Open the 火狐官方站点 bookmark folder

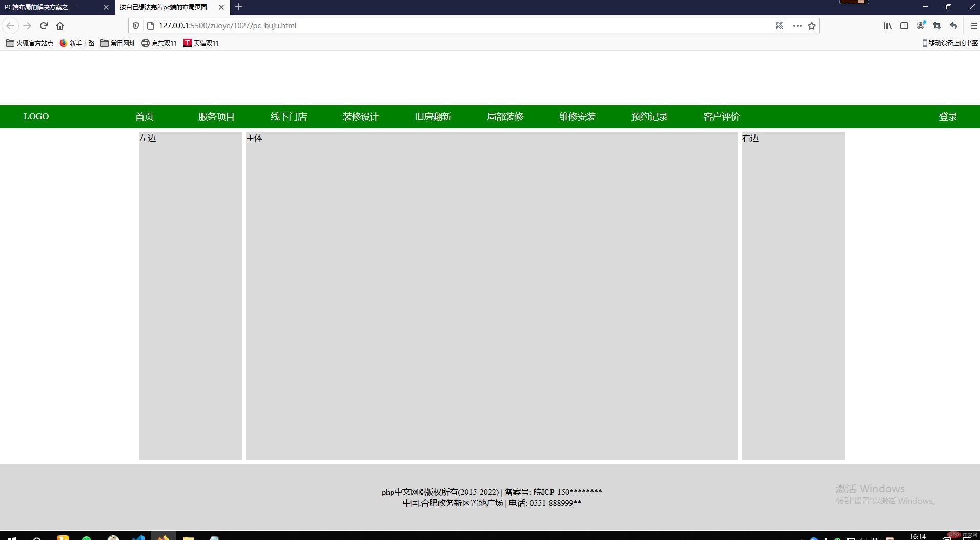coord(30,43)
